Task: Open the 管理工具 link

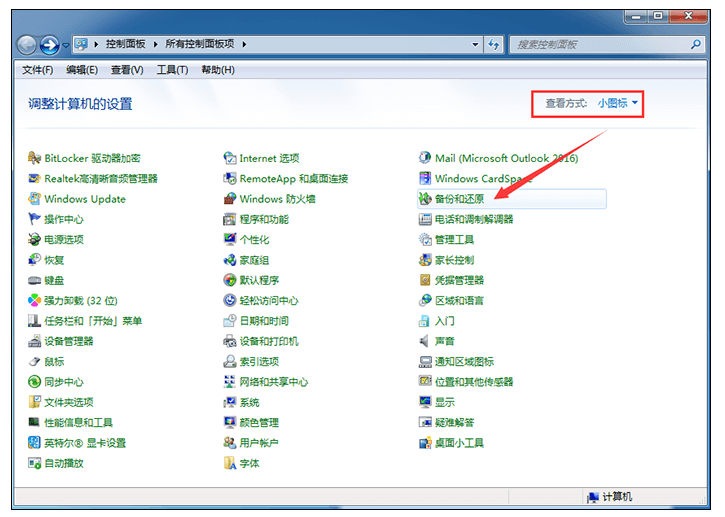Action: (455, 240)
